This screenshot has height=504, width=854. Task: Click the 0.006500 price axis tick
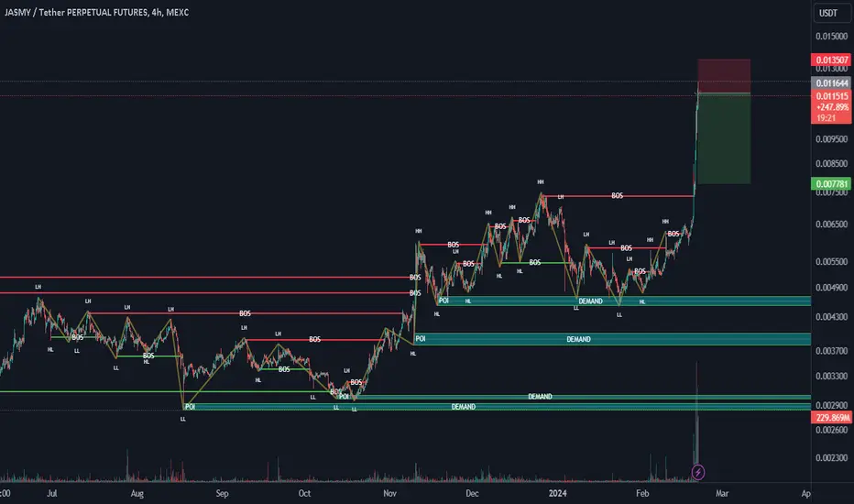coord(831,224)
